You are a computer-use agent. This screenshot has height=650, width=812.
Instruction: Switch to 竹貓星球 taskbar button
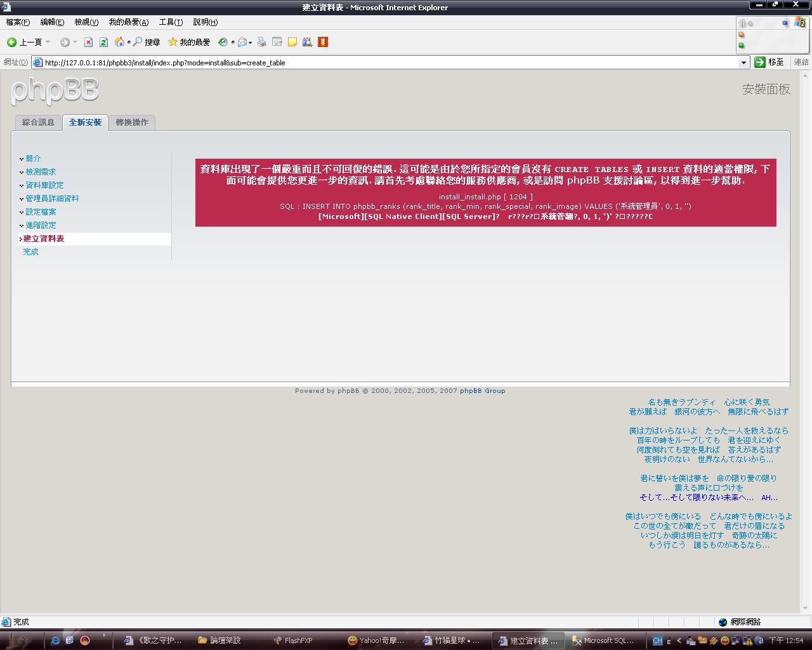pyautogui.click(x=452, y=640)
